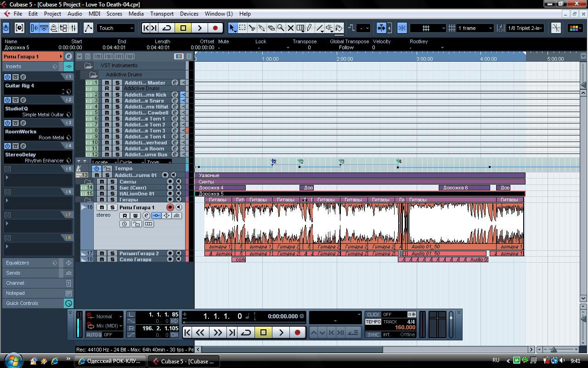
Task: Choose the Erase tool
Action: [x=271, y=28]
